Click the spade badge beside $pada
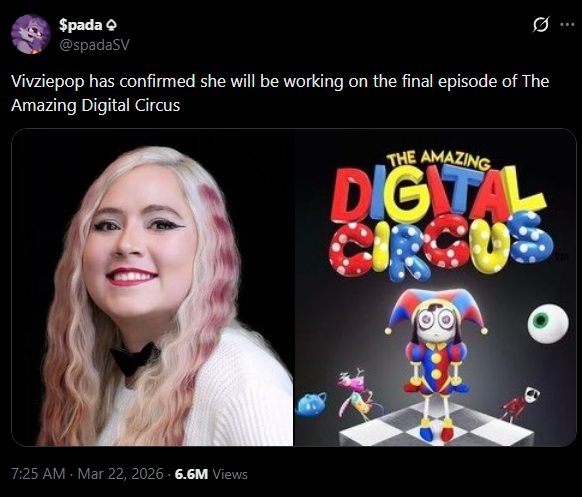This screenshot has width=582, height=497. (111, 25)
